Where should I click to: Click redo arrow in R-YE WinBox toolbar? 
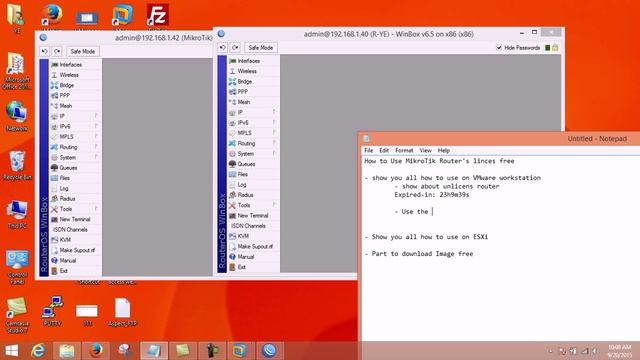235,48
